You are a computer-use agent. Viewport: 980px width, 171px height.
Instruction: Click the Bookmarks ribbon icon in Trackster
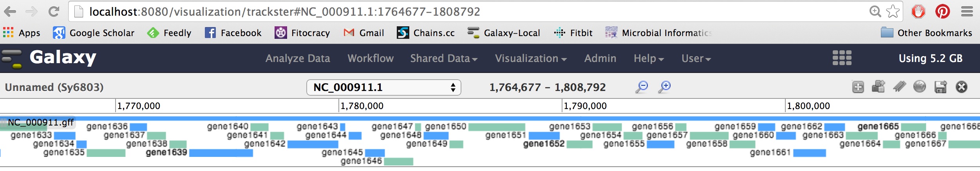(899, 87)
